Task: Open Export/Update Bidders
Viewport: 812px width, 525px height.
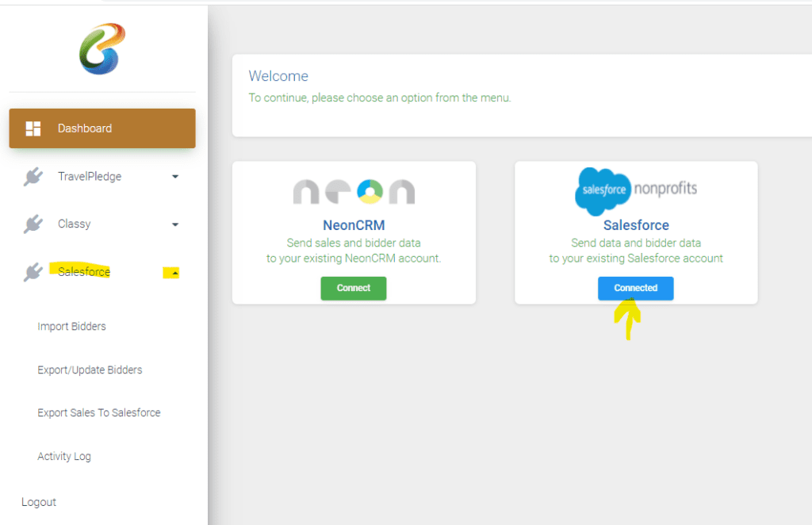Action: (x=90, y=370)
